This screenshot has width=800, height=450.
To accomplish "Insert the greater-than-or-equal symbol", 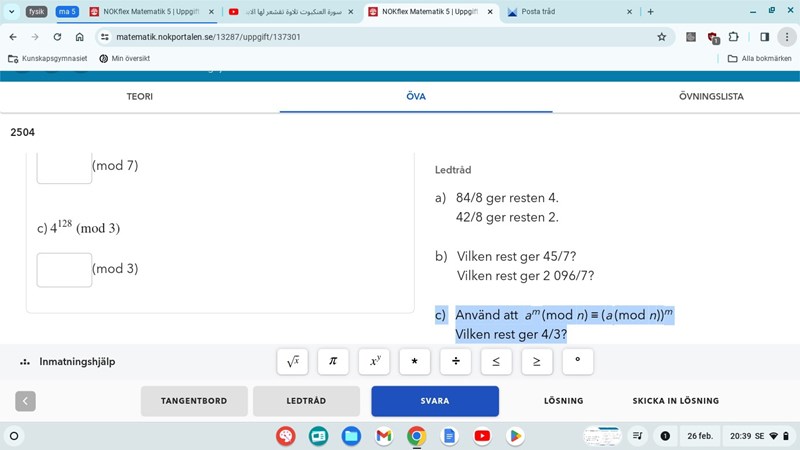I will point(536,361).
